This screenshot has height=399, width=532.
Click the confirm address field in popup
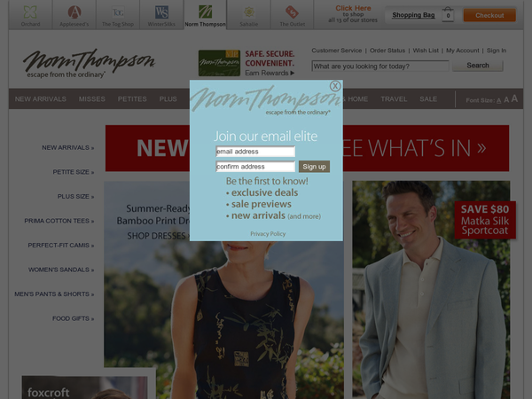coord(255,167)
